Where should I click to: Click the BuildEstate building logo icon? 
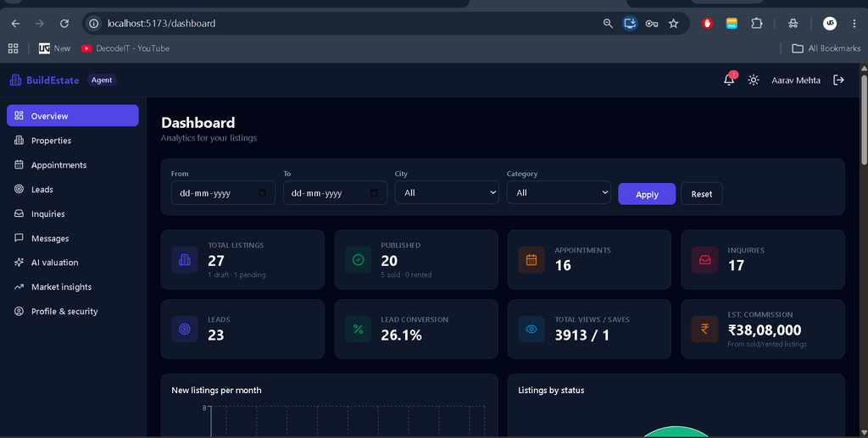pos(15,80)
